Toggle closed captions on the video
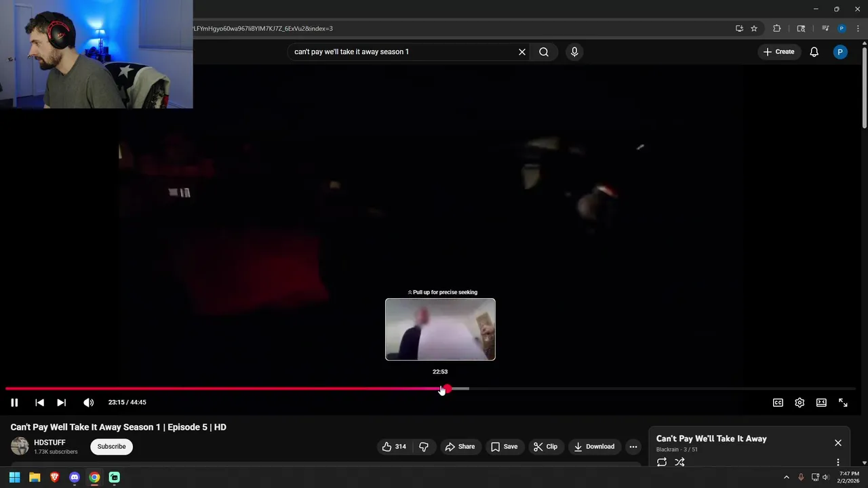868x488 pixels. pos(778,403)
